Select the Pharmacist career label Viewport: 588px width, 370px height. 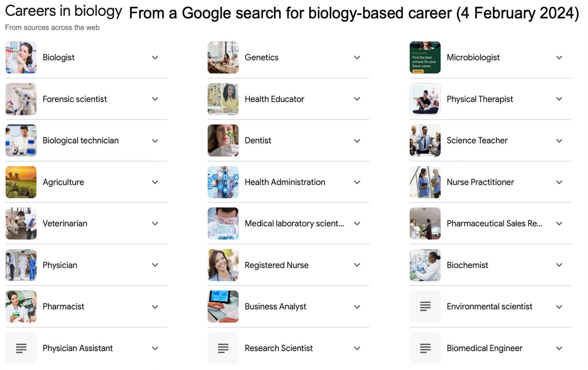pyautogui.click(x=63, y=307)
